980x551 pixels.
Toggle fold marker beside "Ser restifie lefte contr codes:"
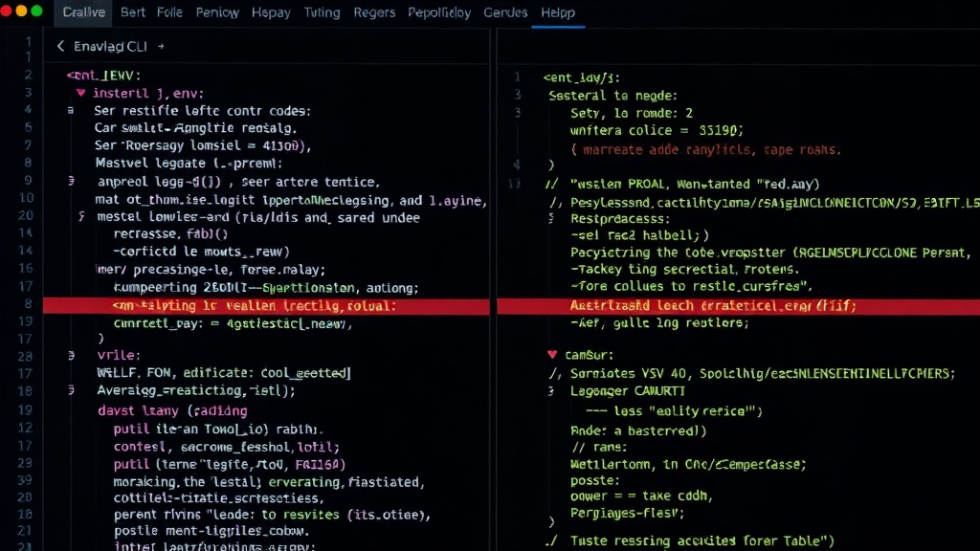click(x=71, y=111)
